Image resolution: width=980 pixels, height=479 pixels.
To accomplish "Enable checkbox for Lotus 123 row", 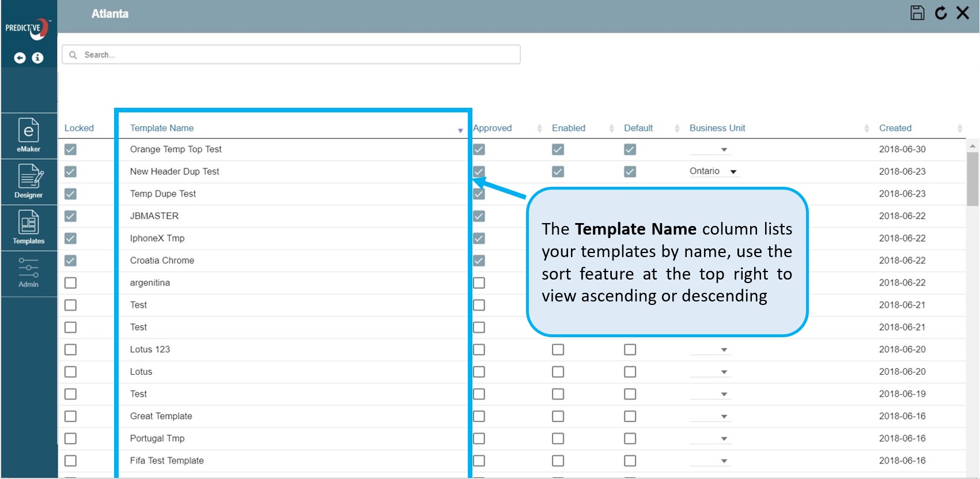I will click(x=558, y=350).
